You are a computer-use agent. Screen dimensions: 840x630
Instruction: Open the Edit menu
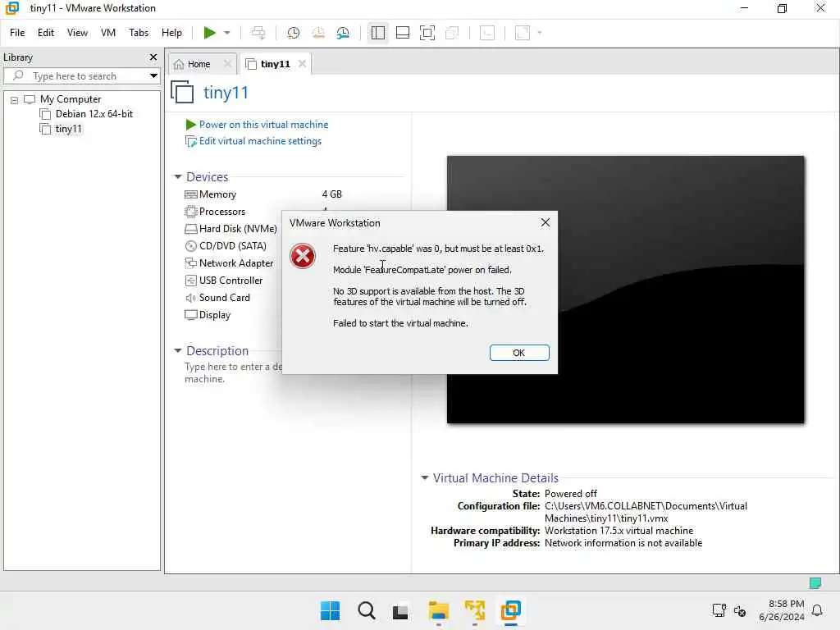46,33
